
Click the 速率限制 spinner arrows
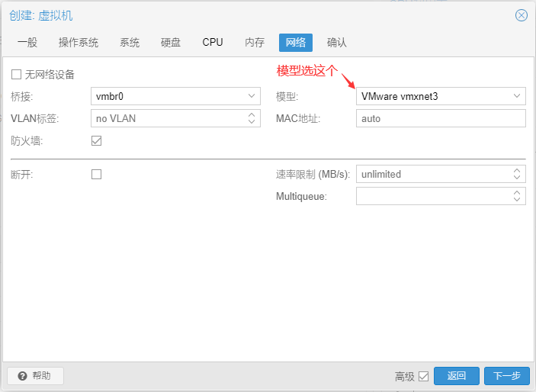[x=517, y=174]
